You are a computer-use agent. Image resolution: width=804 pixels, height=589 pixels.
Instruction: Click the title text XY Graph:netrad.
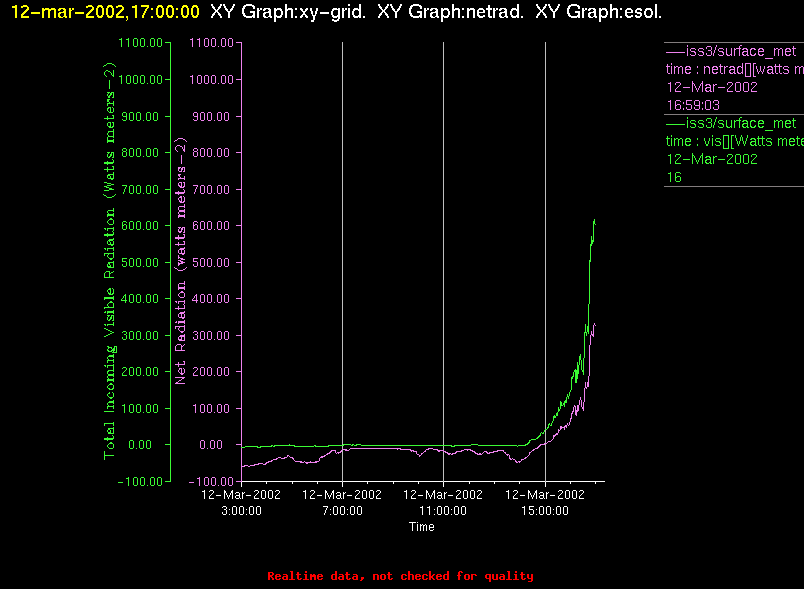click(x=450, y=12)
